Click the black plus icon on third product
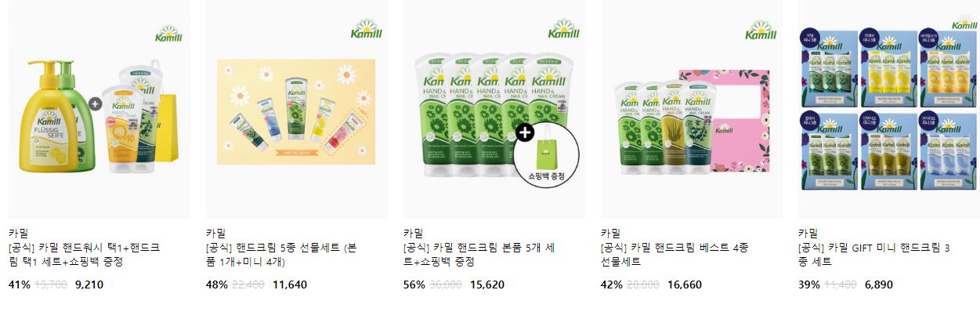The width and height of the screenshot is (980, 319). [526, 132]
